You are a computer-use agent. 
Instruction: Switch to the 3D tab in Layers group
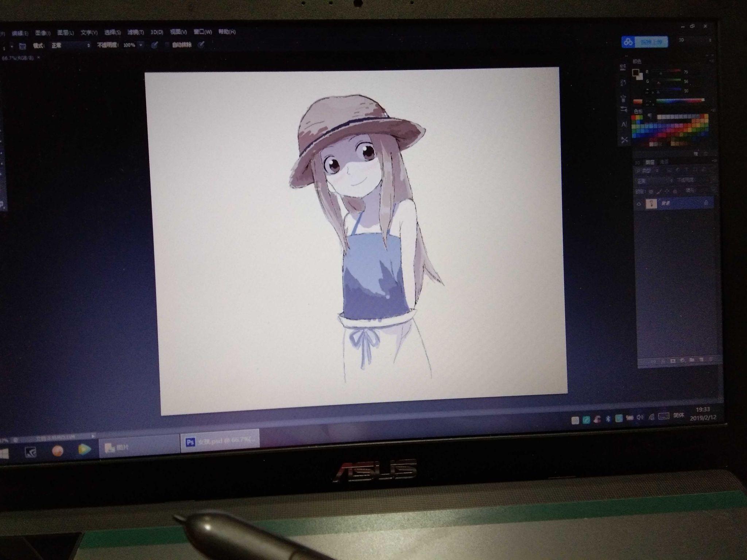(638, 163)
